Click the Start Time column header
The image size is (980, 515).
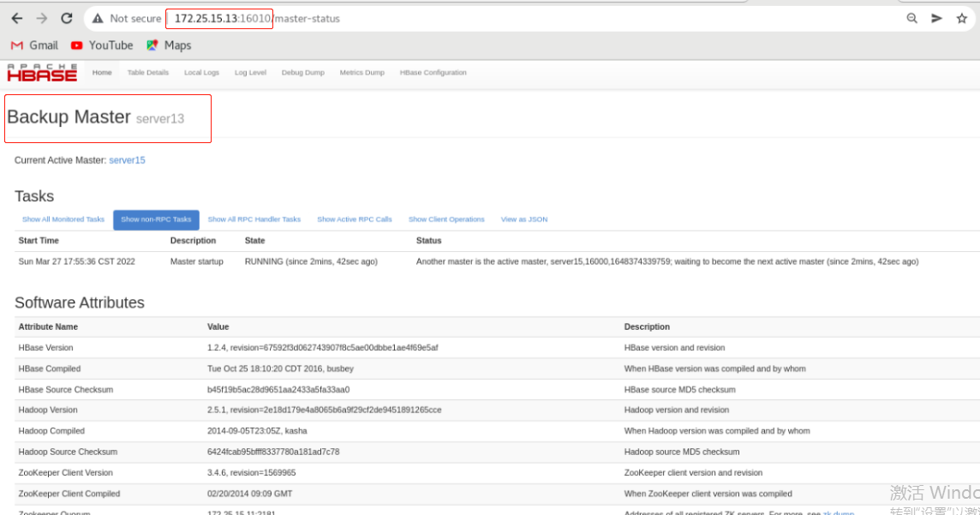coord(39,241)
